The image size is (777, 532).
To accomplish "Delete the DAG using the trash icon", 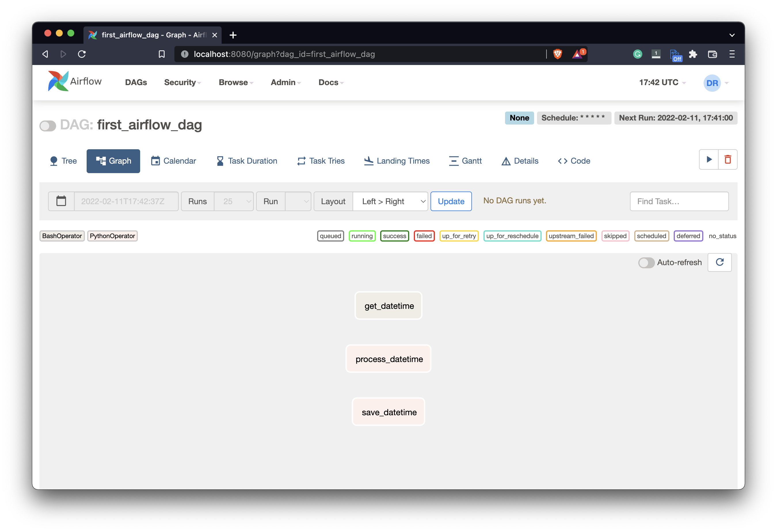I will coord(728,160).
